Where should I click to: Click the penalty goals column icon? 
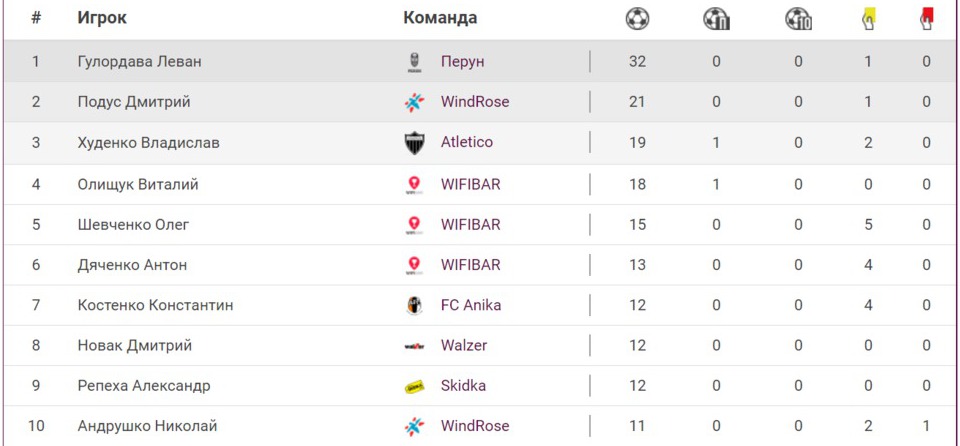pyautogui.click(x=717, y=18)
